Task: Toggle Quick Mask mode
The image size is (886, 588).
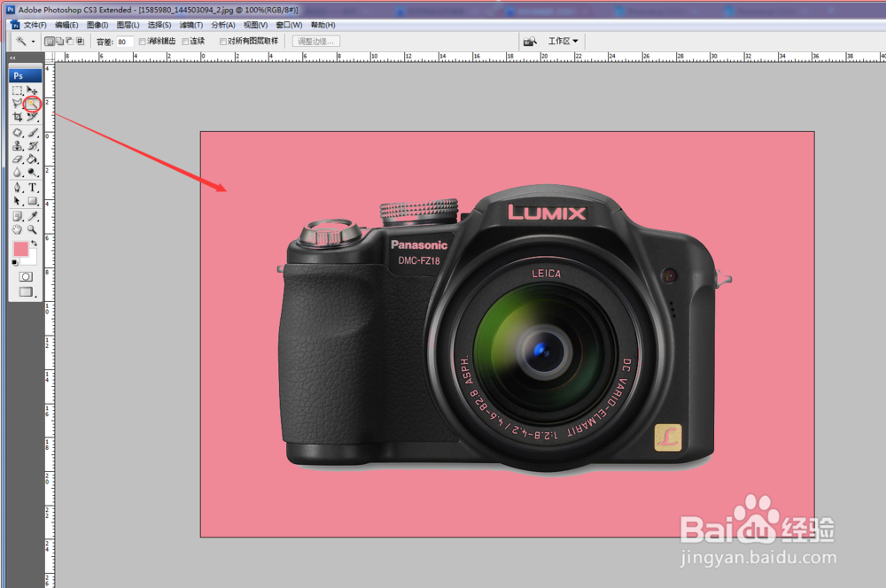Action: coord(26,276)
